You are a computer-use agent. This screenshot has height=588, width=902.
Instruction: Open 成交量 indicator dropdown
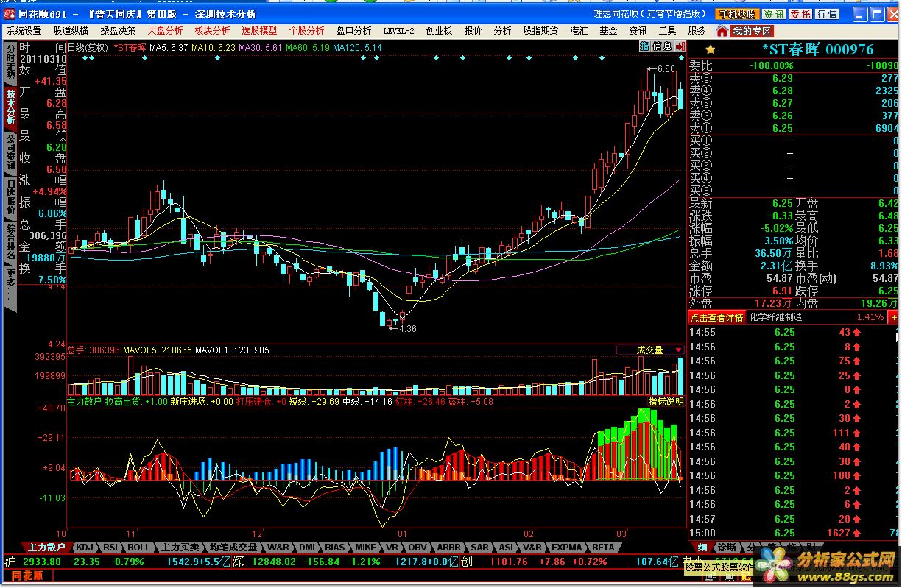(x=650, y=350)
